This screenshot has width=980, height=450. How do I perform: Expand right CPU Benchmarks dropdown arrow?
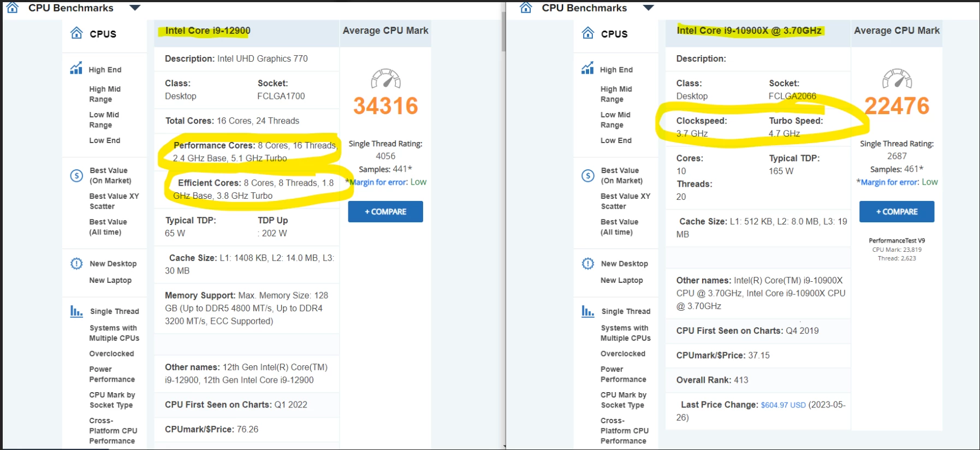[x=648, y=8]
